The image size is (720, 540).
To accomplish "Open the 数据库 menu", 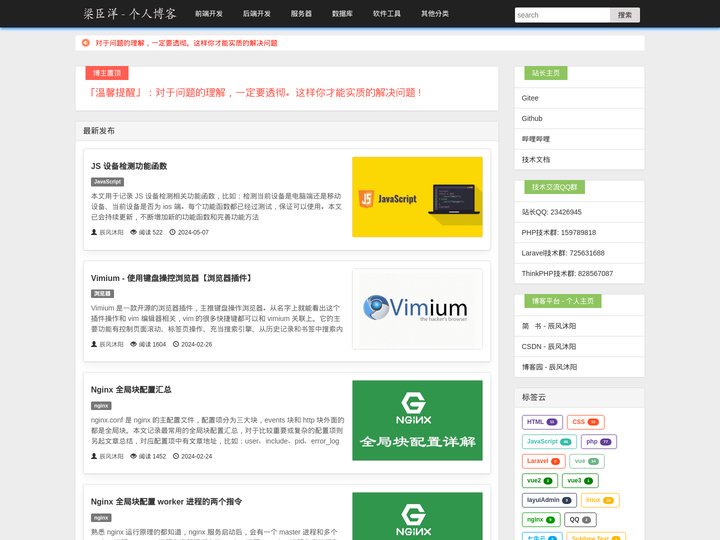I will pyautogui.click(x=343, y=14).
